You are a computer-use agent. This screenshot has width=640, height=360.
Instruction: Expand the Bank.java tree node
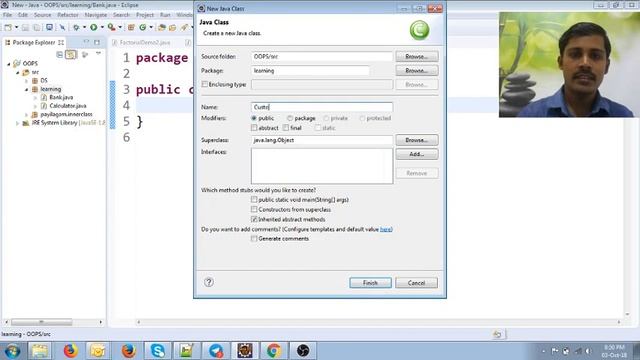click(x=36, y=98)
